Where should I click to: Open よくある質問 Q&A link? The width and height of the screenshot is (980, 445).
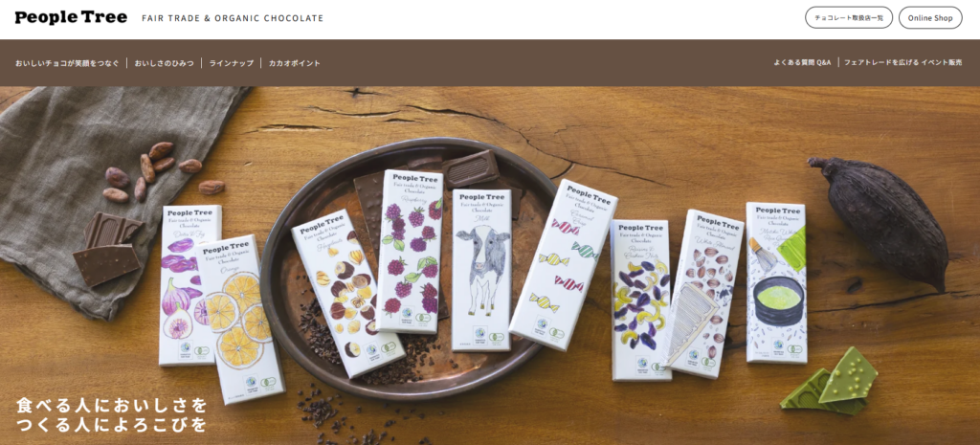coord(802,63)
